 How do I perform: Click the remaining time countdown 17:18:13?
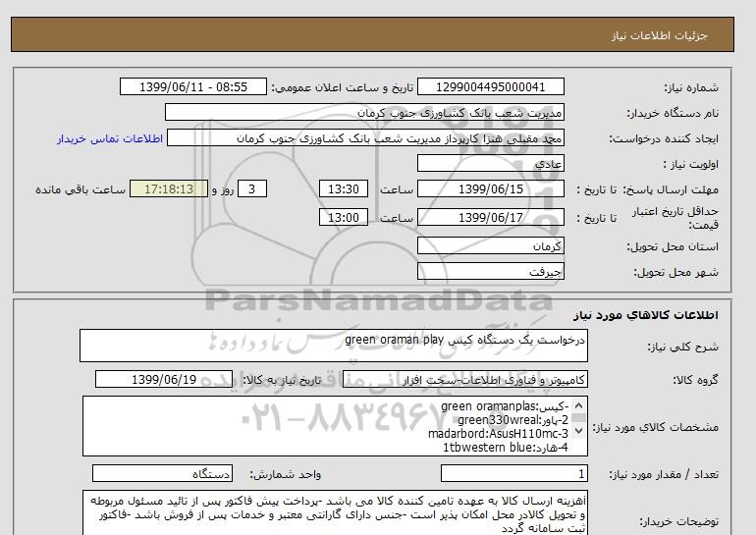(169, 188)
